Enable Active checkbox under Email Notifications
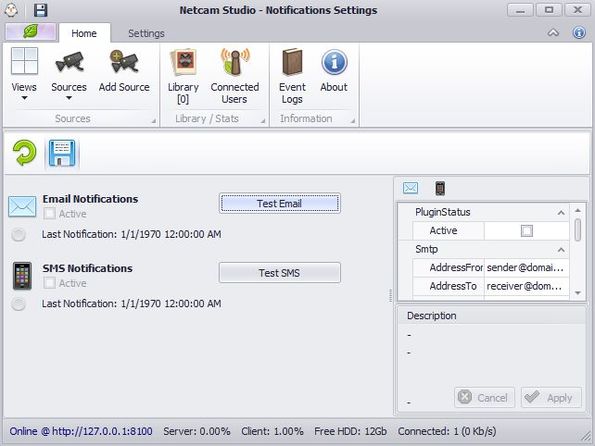The height and width of the screenshot is (446, 595). coord(49,214)
